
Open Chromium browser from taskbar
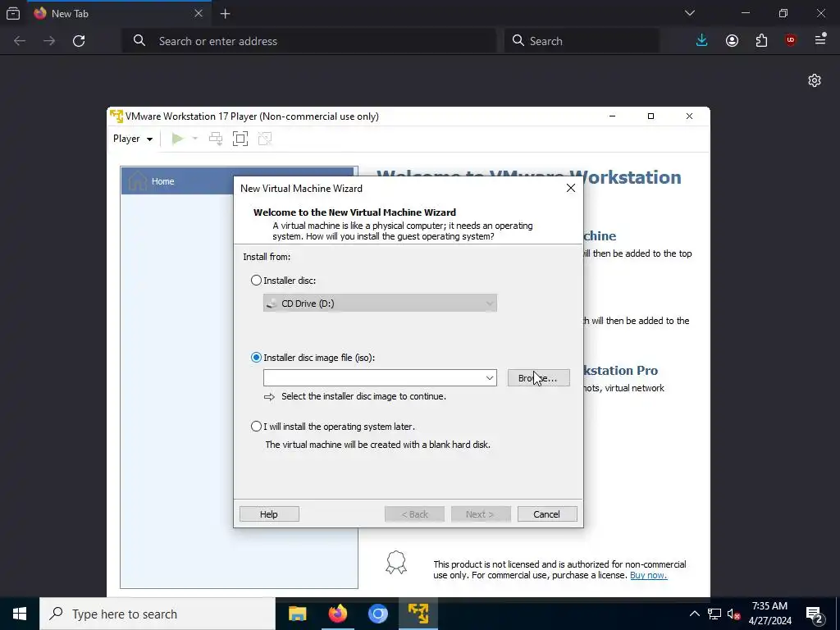(x=377, y=614)
